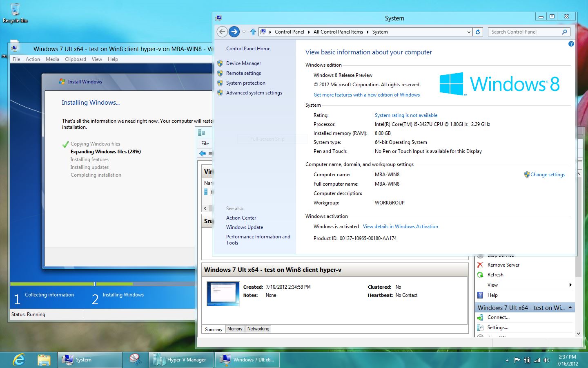The height and width of the screenshot is (368, 588).
Task: Click Hyper-V Actions pane scroll down arrow
Action: [x=578, y=334]
